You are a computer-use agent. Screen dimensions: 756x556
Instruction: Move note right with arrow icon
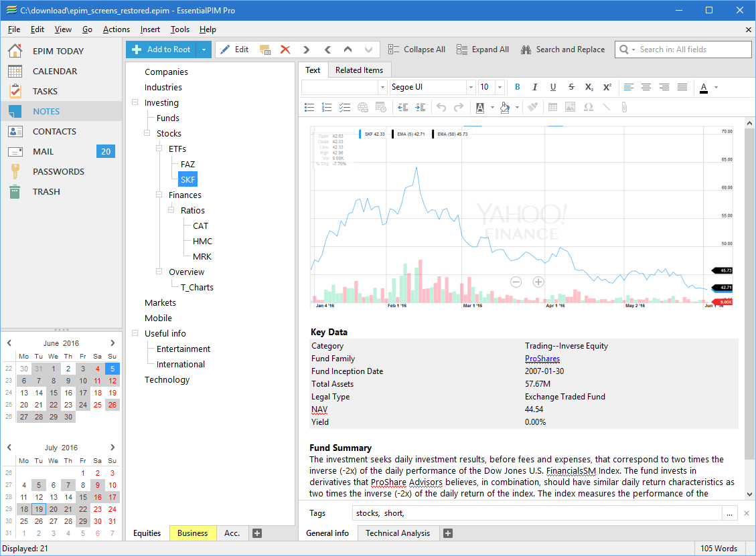(306, 50)
